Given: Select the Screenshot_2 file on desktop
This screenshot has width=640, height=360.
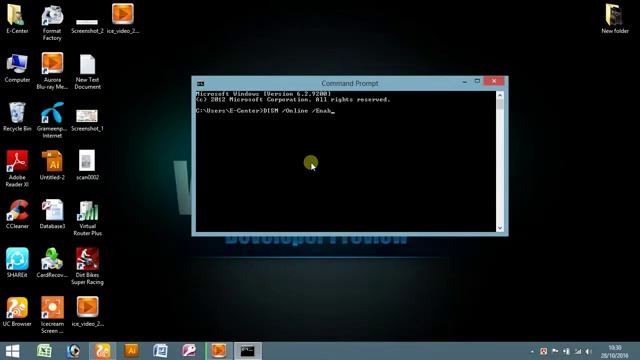Looking at the screenshot, I should tap(87, 25).
